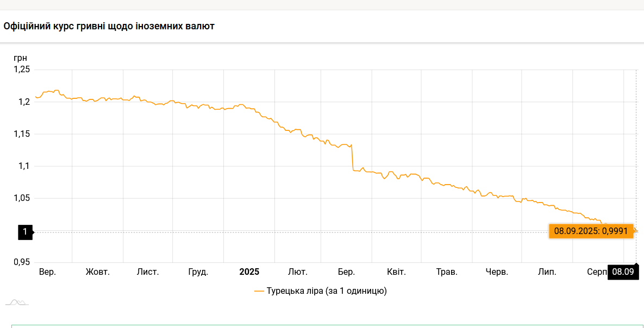Viewport: 644px width, 328px height.
Task: Click the Лип. month axis label
Action: [x=547, y=272]
